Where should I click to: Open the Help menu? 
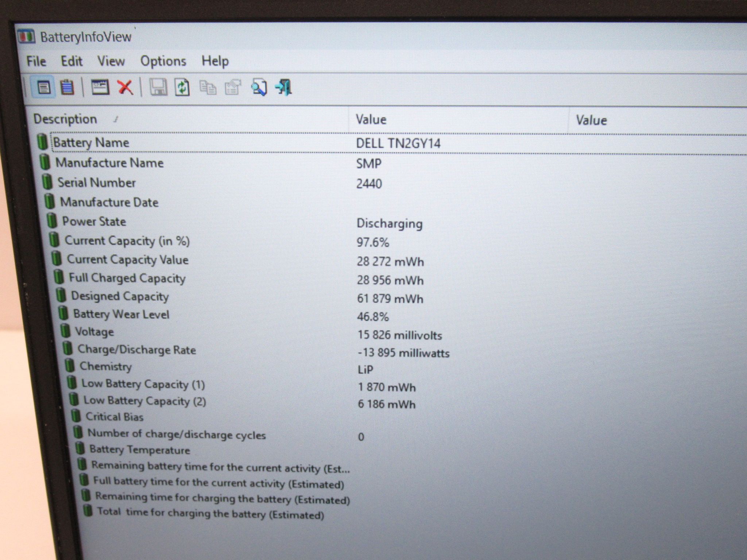(215, 61)
